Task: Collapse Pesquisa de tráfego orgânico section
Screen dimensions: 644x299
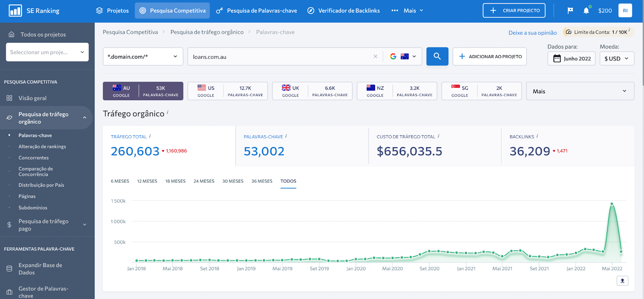Action: (85, 118)
